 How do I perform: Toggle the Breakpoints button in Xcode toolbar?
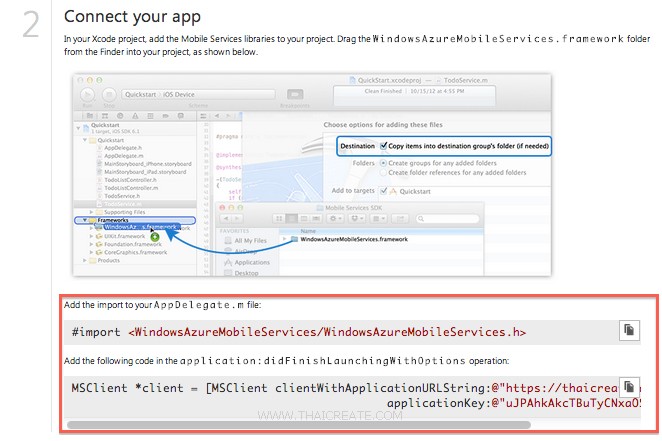295,94
